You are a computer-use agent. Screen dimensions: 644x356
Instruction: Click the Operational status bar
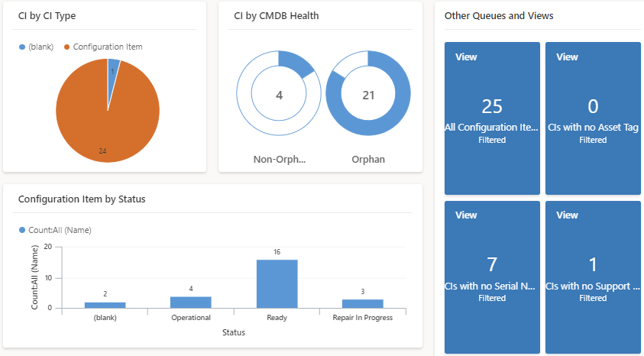pos(191,302)
